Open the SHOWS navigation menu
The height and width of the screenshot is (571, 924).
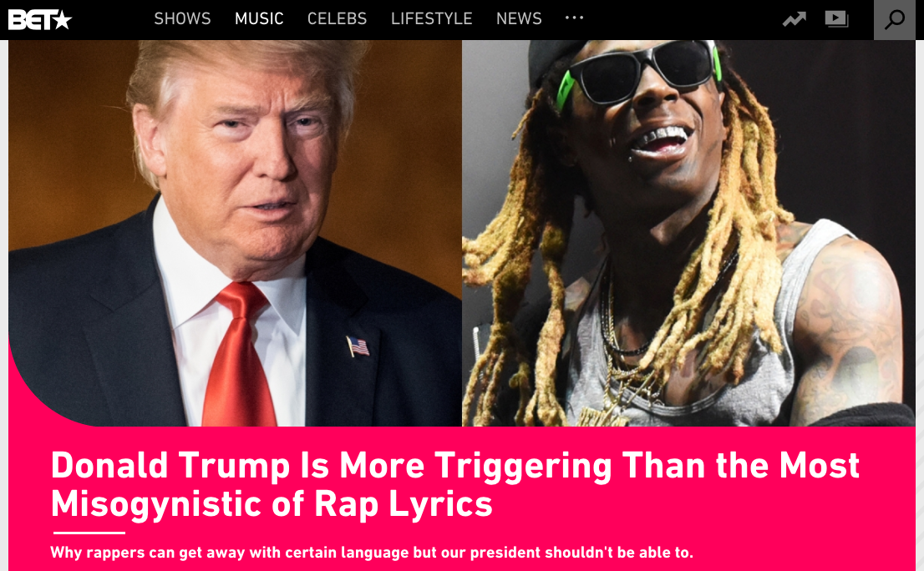point(183,19)
